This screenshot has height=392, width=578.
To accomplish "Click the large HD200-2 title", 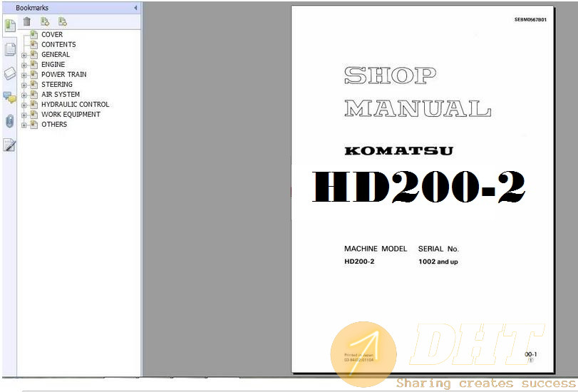I will pyautogui.click(x=419, y=187).
